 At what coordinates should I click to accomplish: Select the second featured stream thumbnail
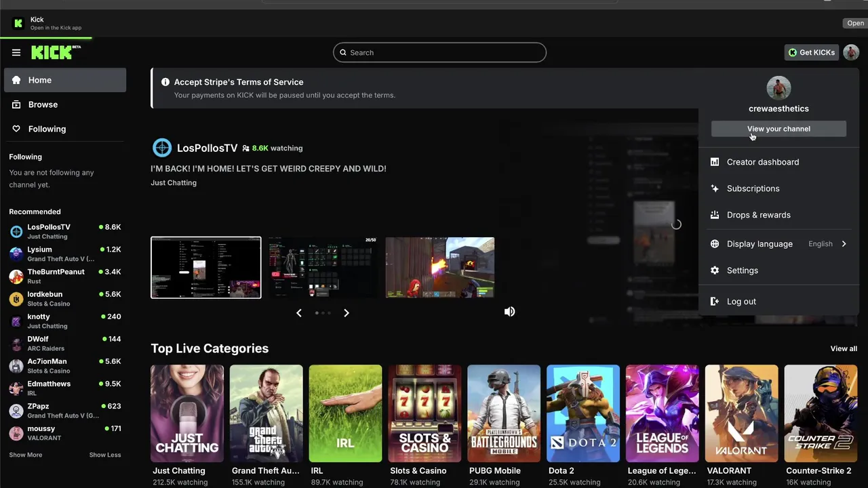coord(323,268)
